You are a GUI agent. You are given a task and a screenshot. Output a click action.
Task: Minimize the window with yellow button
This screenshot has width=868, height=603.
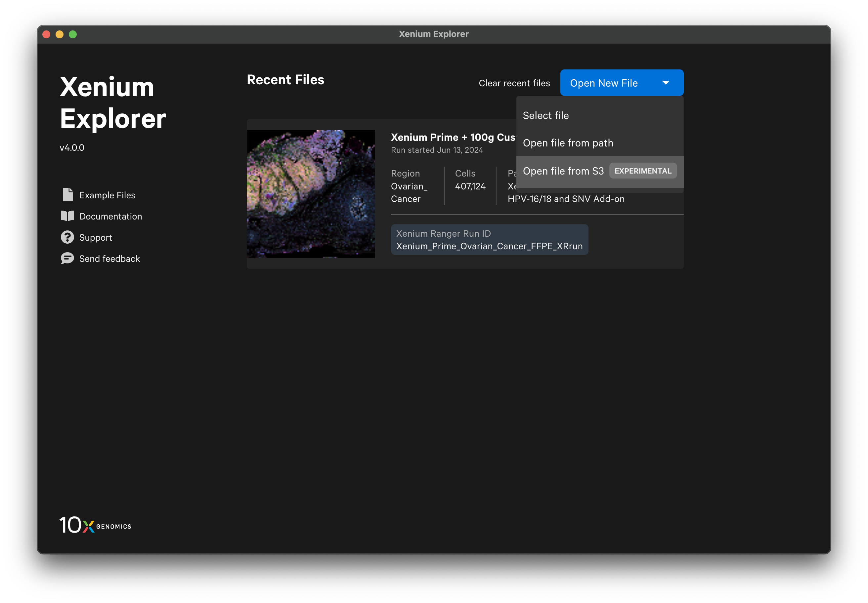[59, 34]
